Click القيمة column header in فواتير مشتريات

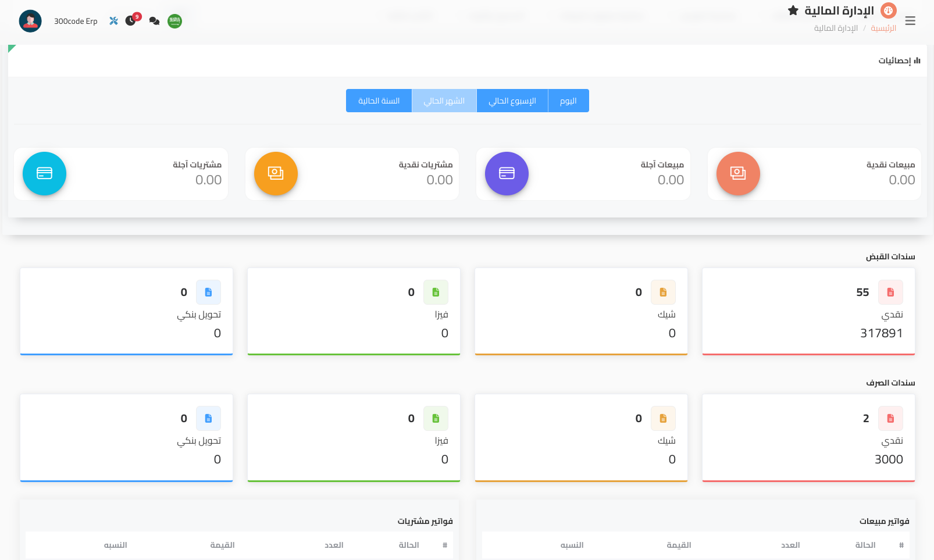click(x=222, y=545)
